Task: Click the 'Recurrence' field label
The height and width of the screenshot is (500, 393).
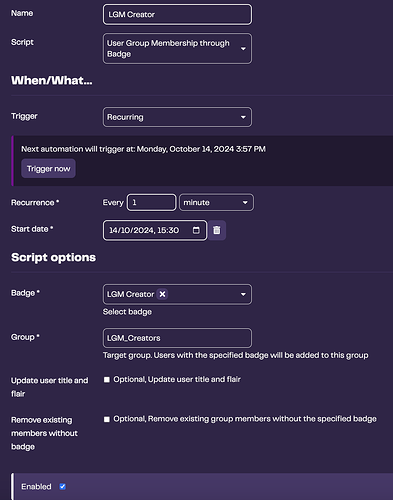Action: pos(35,203)
